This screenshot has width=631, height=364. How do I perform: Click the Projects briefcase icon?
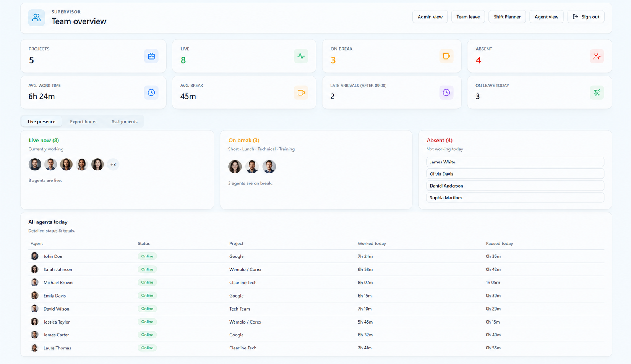(151, 56)
